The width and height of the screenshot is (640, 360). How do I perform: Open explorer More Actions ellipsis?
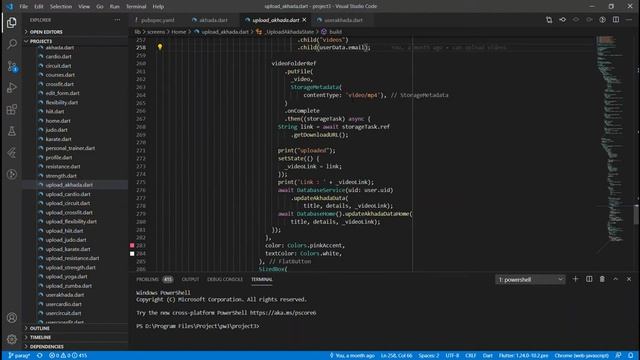point(117,20)
